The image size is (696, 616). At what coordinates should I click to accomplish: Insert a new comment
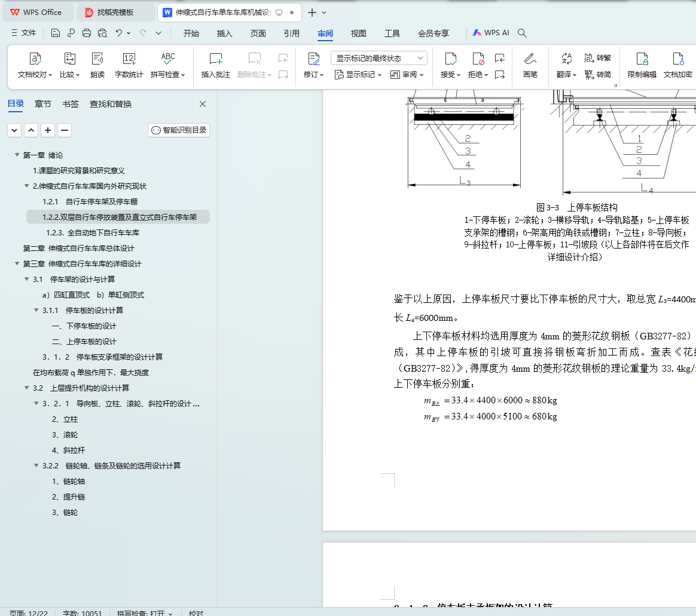click(x=216, y=65)
